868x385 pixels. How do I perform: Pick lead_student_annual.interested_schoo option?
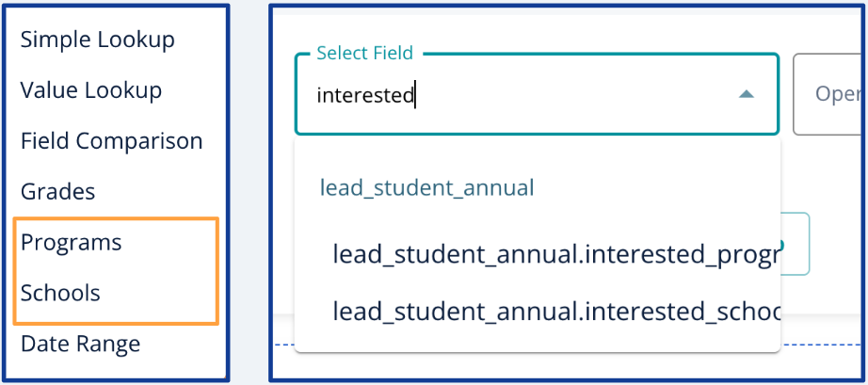click(556, 311)
